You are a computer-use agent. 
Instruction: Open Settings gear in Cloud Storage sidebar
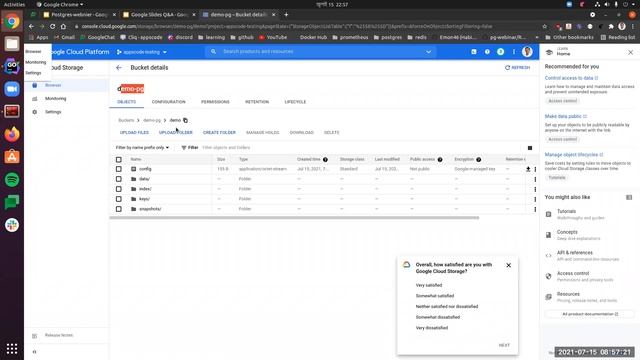(35, 112)
